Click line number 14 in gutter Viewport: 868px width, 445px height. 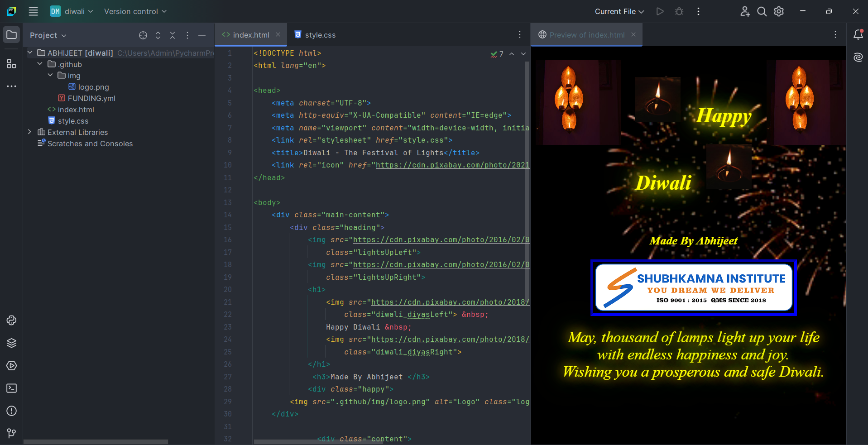point(228,215)
